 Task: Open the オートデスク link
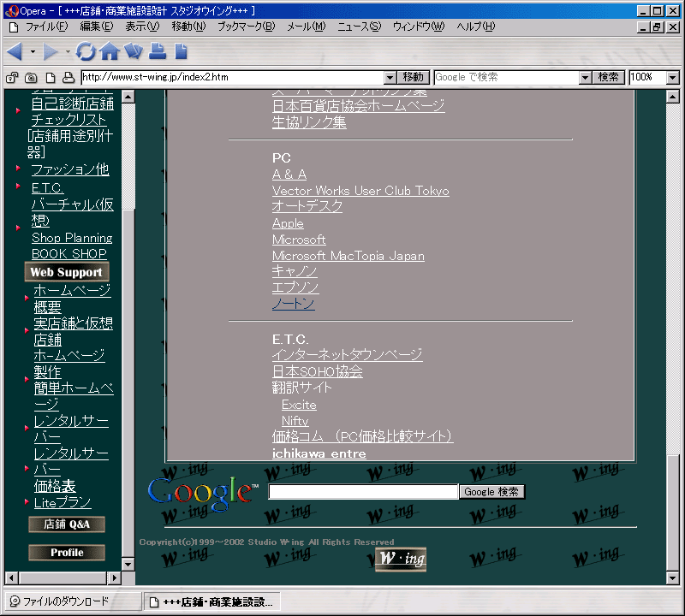(307, 206)
